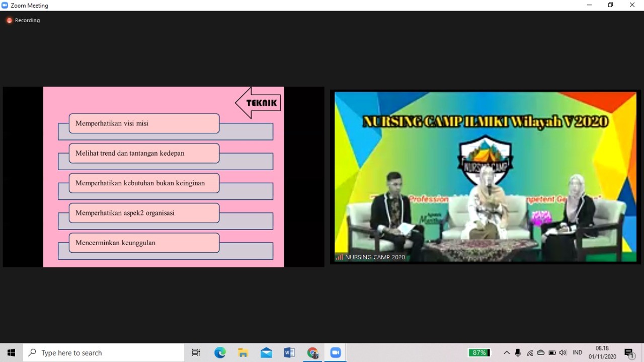Open the notification center icon
644x362 pixels.
click(629, 353)
